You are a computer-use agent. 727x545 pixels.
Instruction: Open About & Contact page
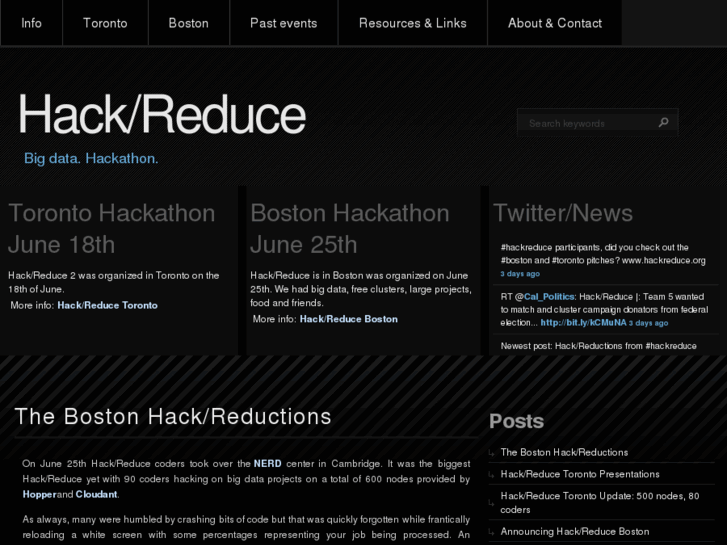click(x=555, y=23)
